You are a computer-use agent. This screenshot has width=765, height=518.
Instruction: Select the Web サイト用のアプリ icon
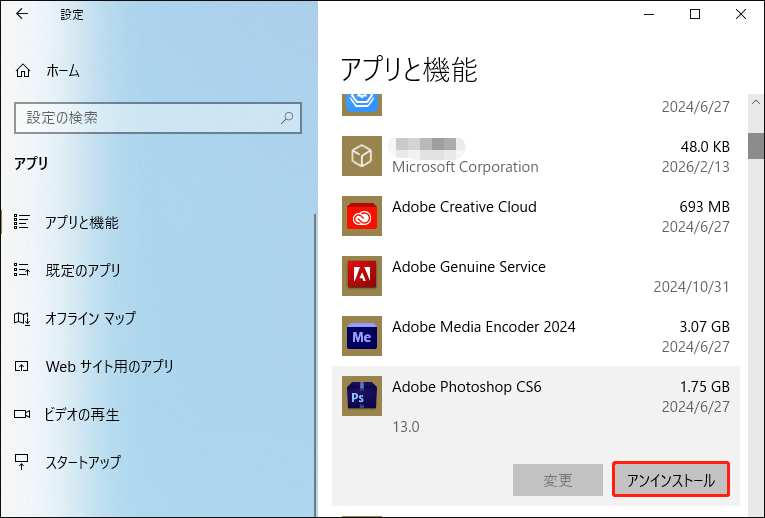point(21,366)
